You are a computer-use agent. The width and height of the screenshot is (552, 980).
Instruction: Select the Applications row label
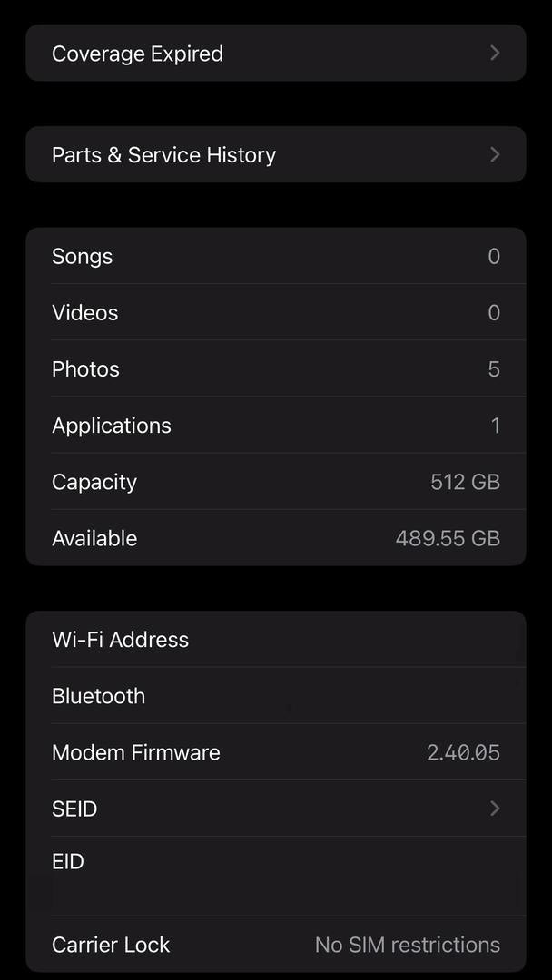point(112,426)
